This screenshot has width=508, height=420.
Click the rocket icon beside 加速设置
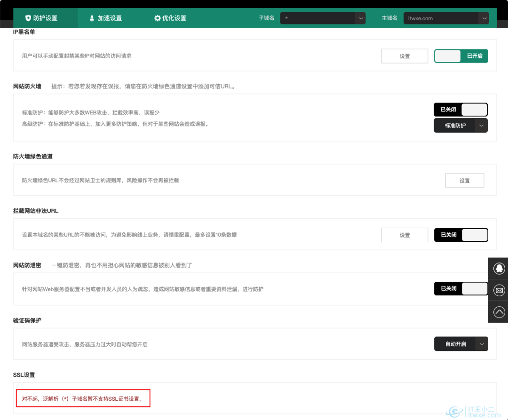(x=92, y=18)
